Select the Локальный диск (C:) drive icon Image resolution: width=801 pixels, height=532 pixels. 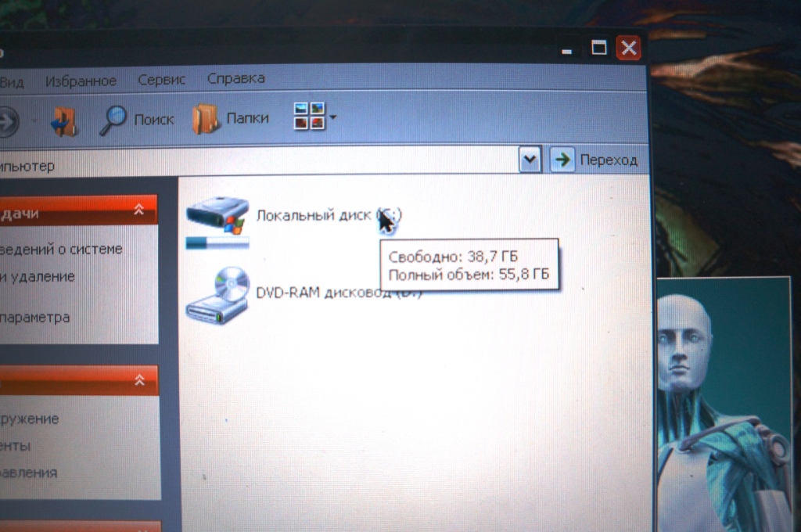217,219
